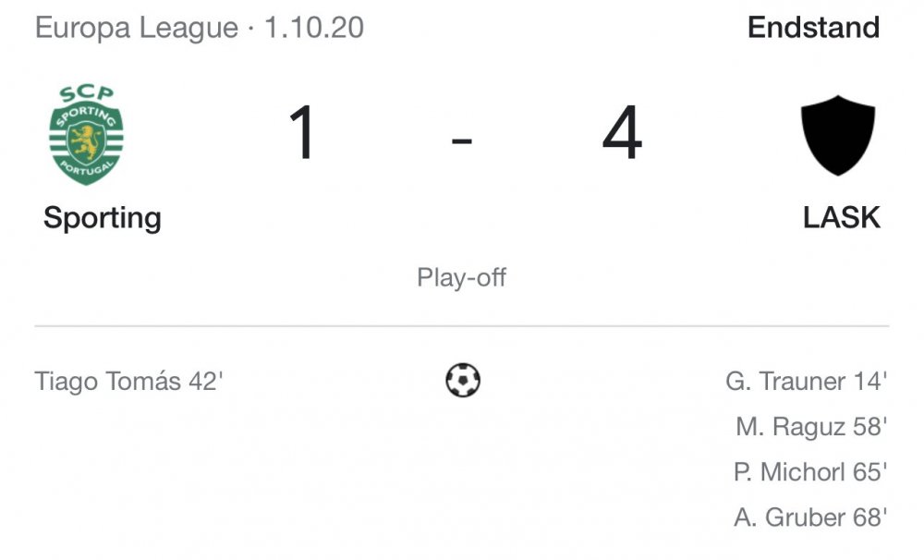Click the SCP letters atop the crest
Screen dimensions: 924x560
click(86, 93)
